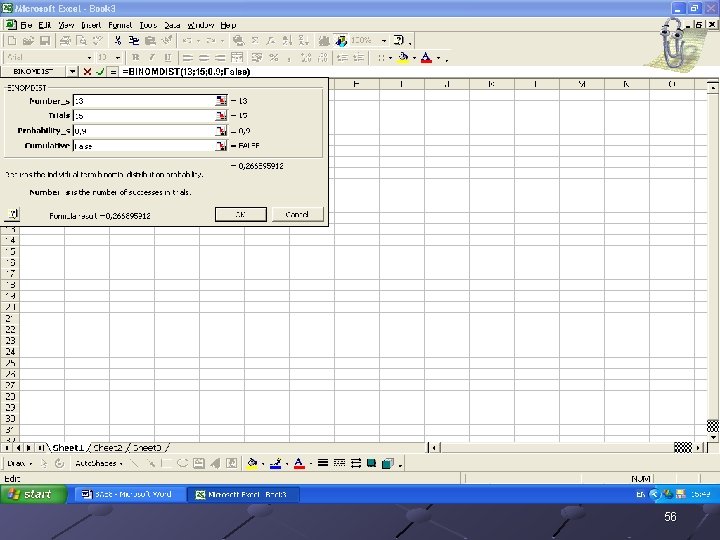Click the Microsoft Excel Book3 taskbar button
Screen dimensions: 720x540
pos(242,495)
